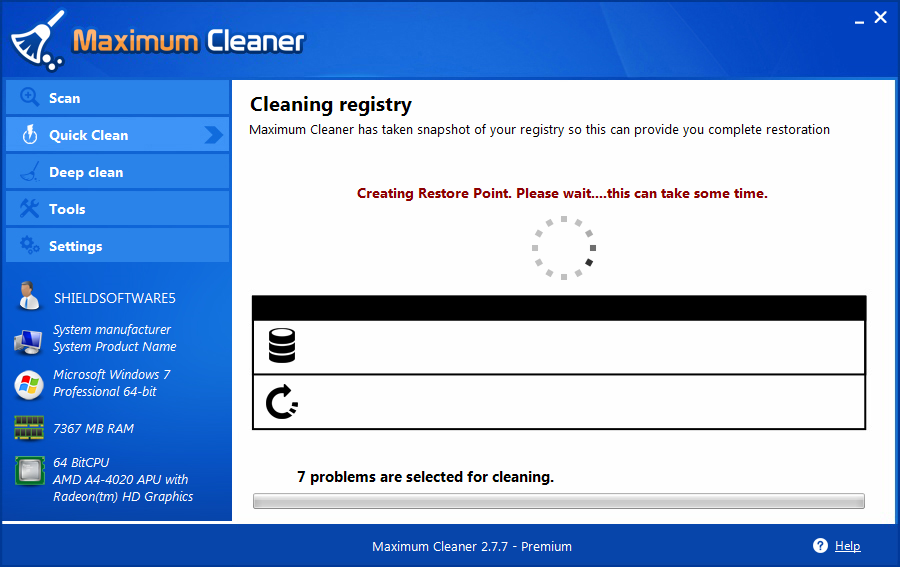Open the Tools section

point(118,208)
